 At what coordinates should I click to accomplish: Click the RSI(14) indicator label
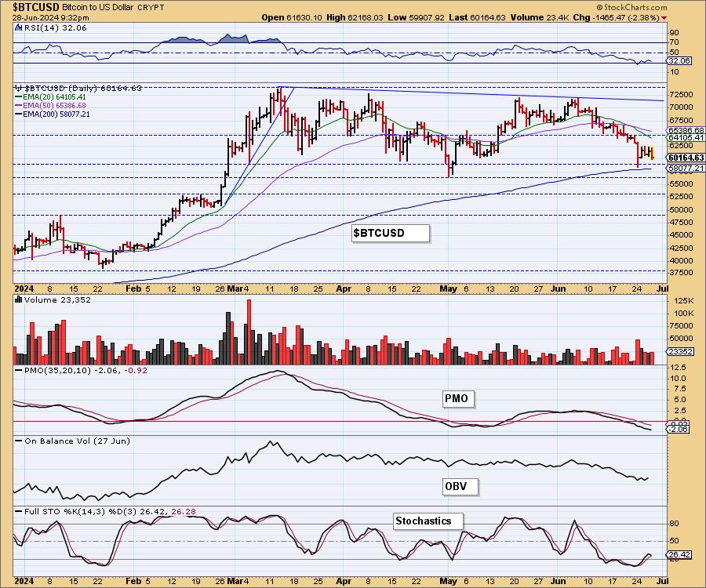43,28
